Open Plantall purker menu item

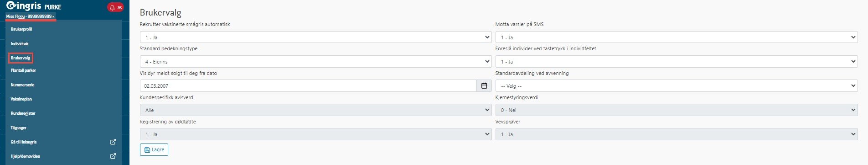[x=23, y=70]
